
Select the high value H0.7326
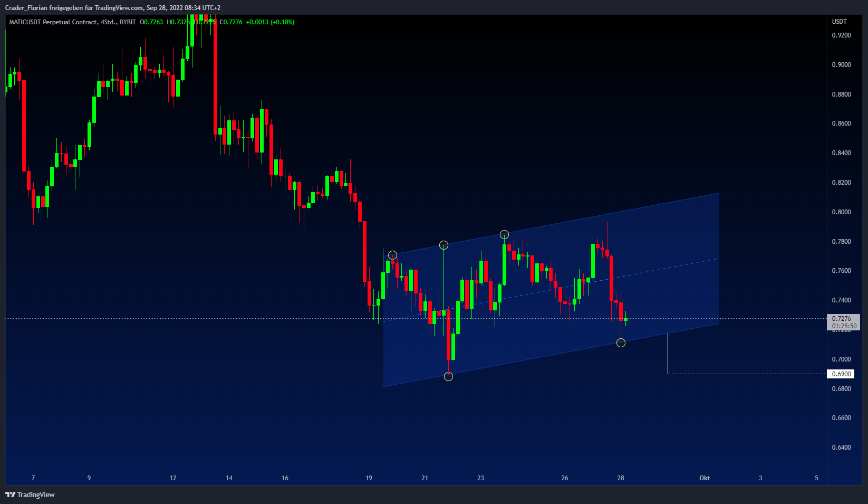pyautogui.click(x=178, y=22)
